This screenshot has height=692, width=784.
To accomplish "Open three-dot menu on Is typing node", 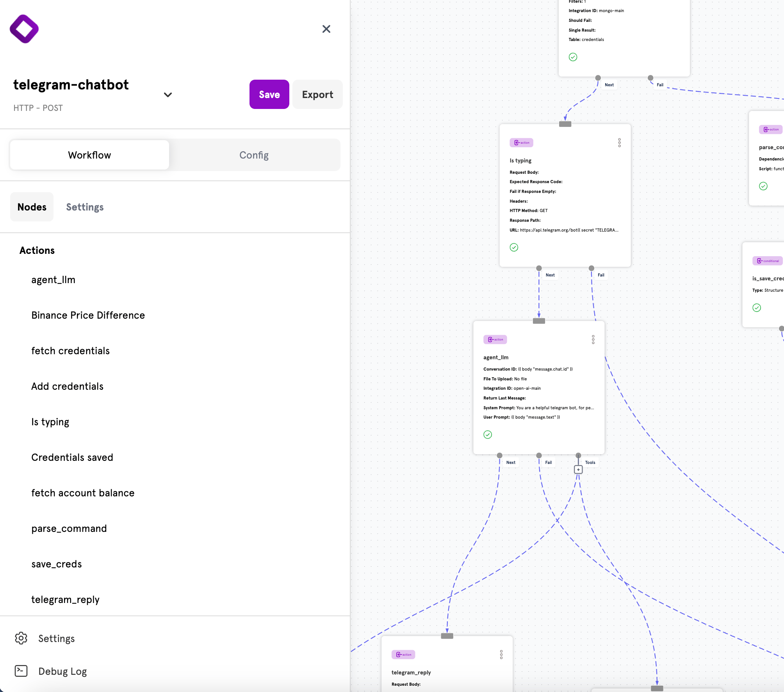I will 619,143.
